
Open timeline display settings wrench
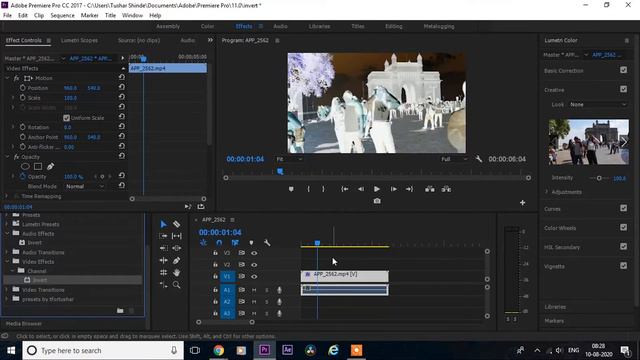click(267, 243)
